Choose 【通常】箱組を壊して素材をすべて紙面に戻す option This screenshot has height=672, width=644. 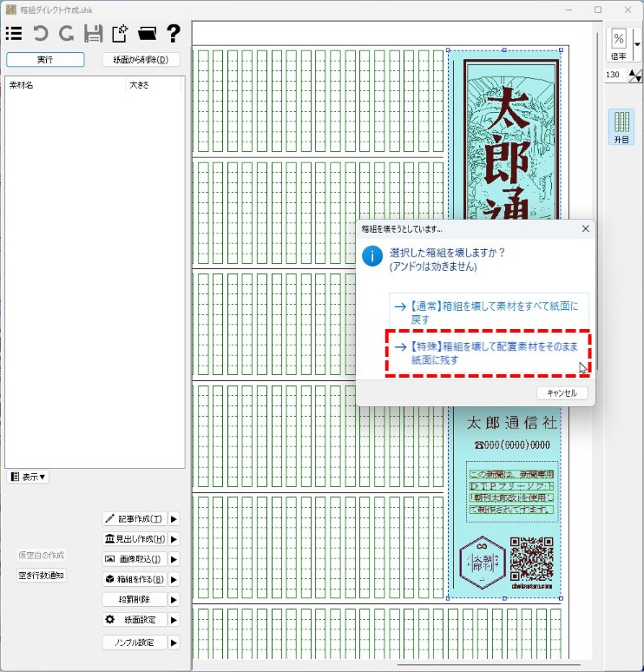489,313
